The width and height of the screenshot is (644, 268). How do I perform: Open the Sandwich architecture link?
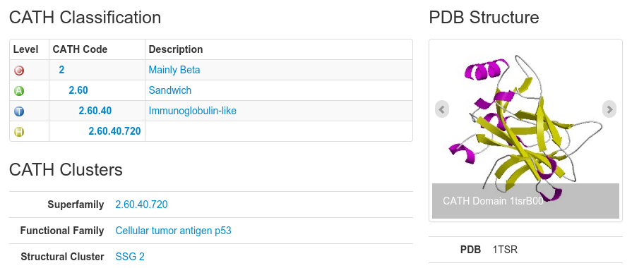click(170, 90)
